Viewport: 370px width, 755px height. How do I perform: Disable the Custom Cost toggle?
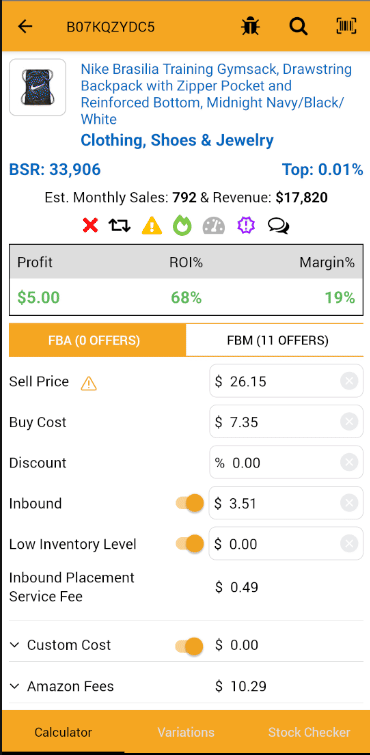click(x=189, y=646)
